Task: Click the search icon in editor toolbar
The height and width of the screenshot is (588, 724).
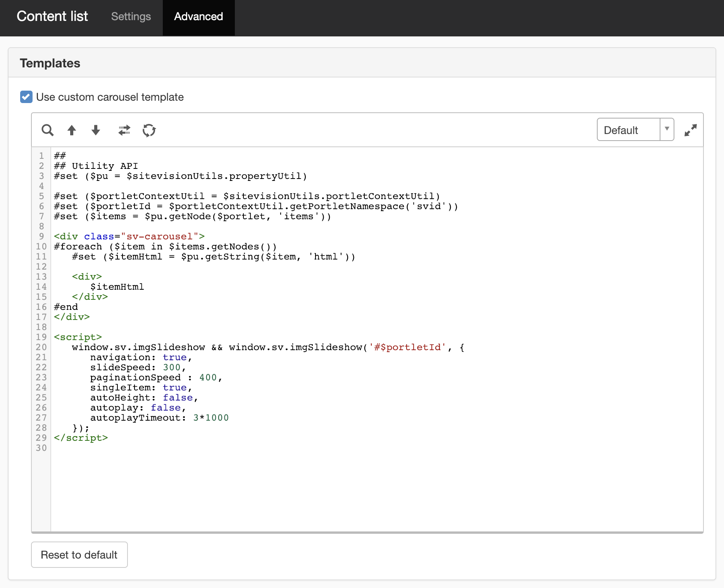Action: coord(48,130)
